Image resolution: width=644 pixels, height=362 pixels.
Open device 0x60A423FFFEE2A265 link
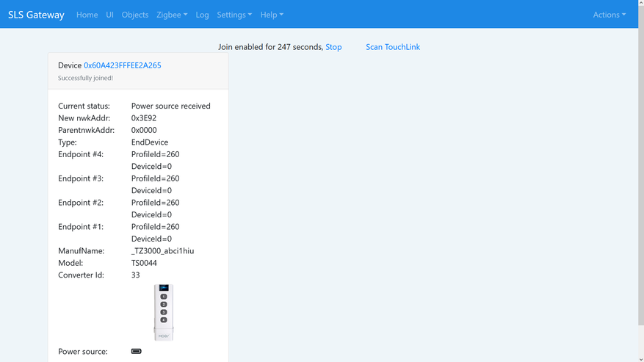tap(122, 65)
